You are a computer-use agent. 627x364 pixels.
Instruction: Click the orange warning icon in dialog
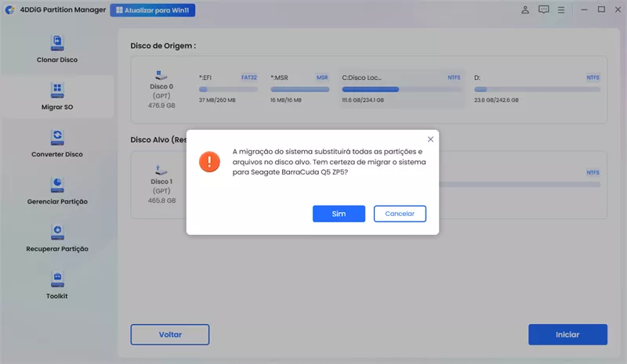[209, 162]
